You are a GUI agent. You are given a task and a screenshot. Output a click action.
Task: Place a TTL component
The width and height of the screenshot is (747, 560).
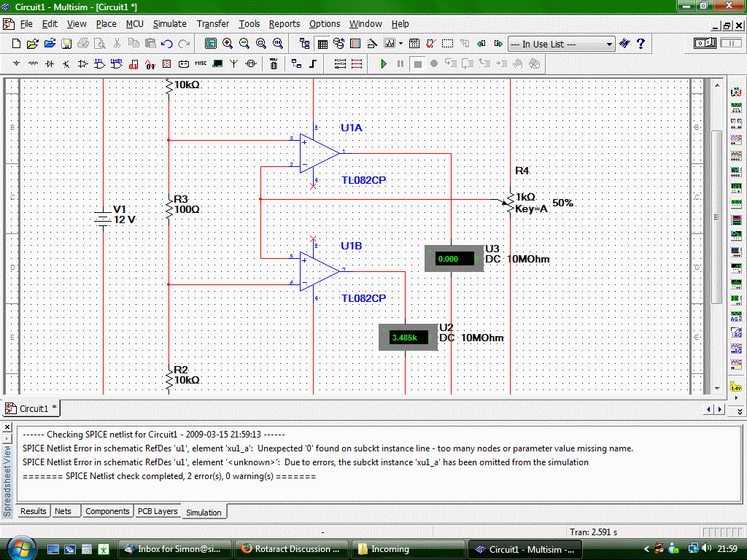point(99,63)
